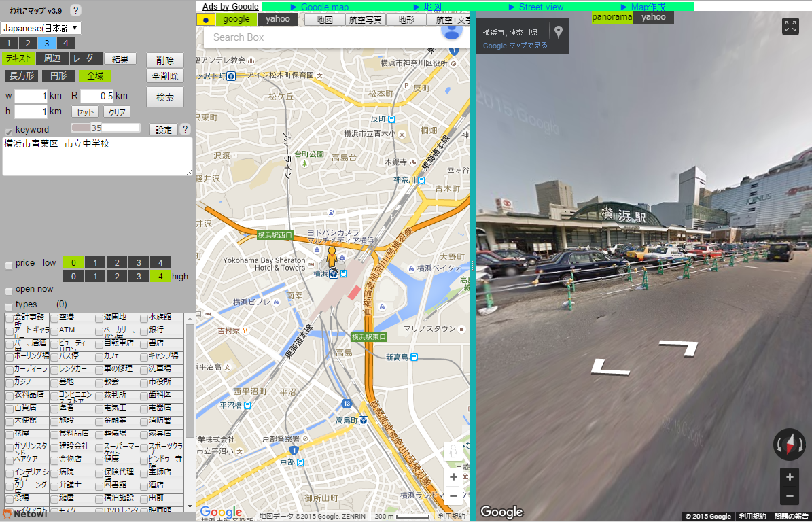Image resolution: width=812 pixels, height=522 pixels.
Task: Click the location pin in Street View card
Action: point(559,32)
